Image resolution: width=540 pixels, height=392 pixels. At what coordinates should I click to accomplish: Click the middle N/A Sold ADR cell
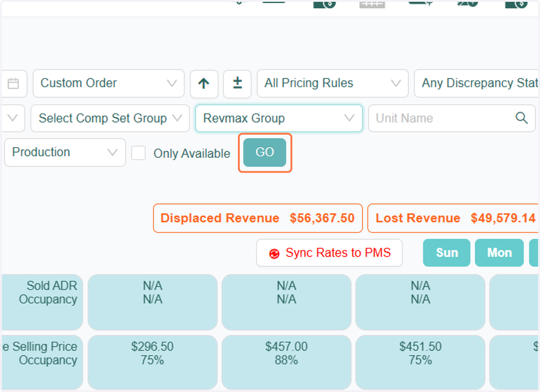pyautogui.click(x=287, y=302)
